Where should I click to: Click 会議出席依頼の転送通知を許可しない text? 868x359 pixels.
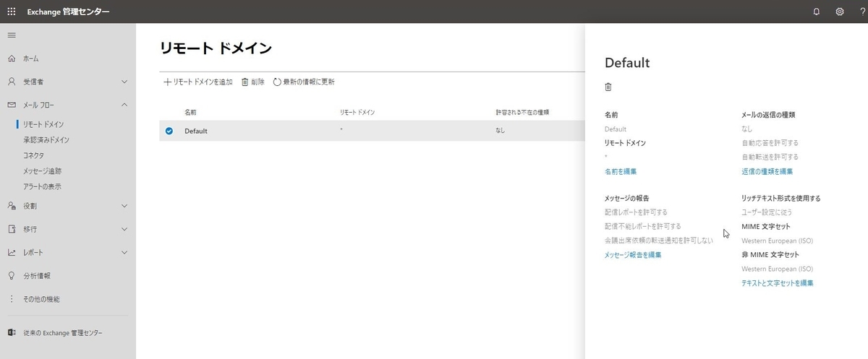(659, 241)
